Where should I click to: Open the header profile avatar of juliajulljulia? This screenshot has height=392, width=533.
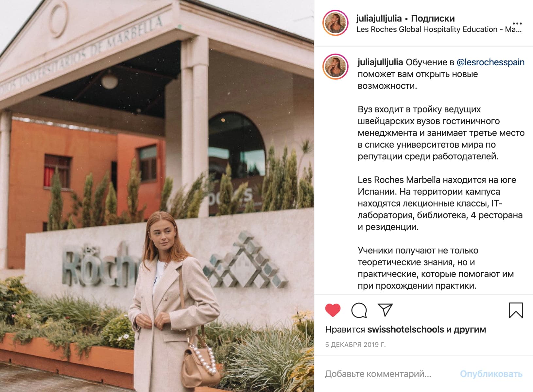[335, 23]
